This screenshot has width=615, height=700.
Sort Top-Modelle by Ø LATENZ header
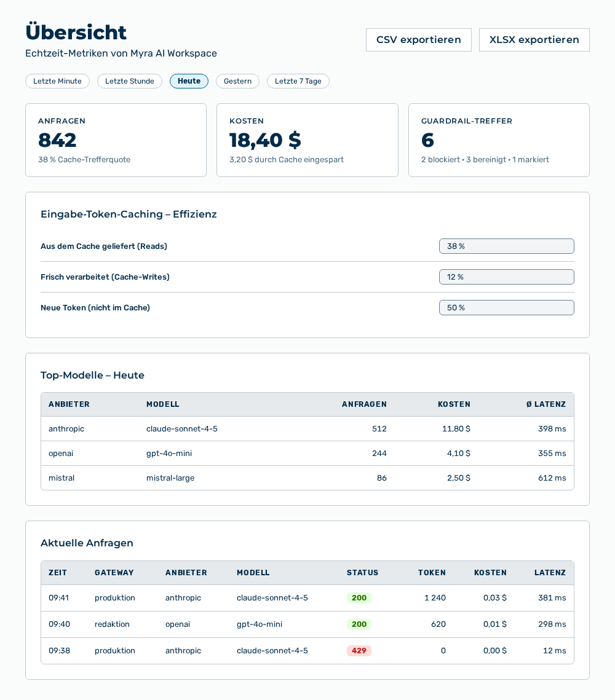(x=546, y=404)
